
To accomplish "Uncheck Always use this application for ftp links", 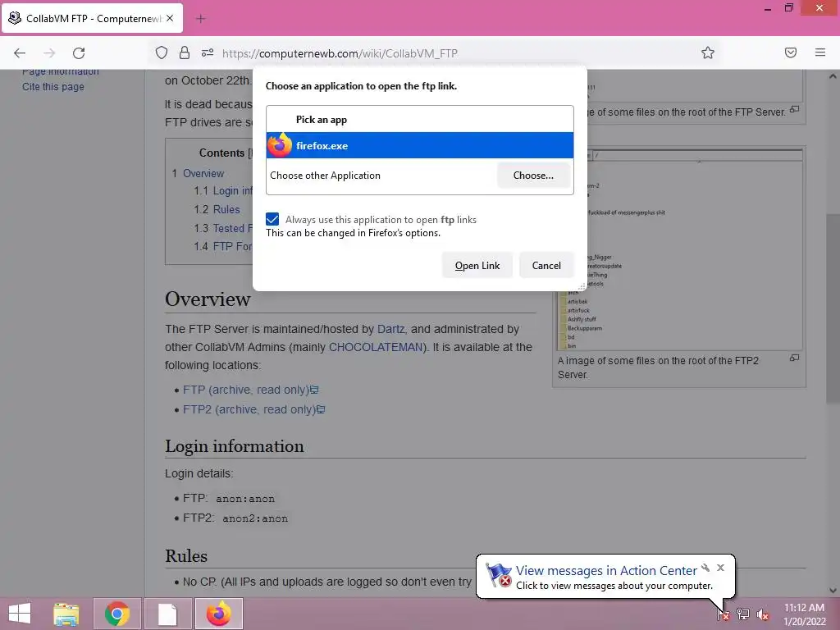I will (x=272, y=219).
